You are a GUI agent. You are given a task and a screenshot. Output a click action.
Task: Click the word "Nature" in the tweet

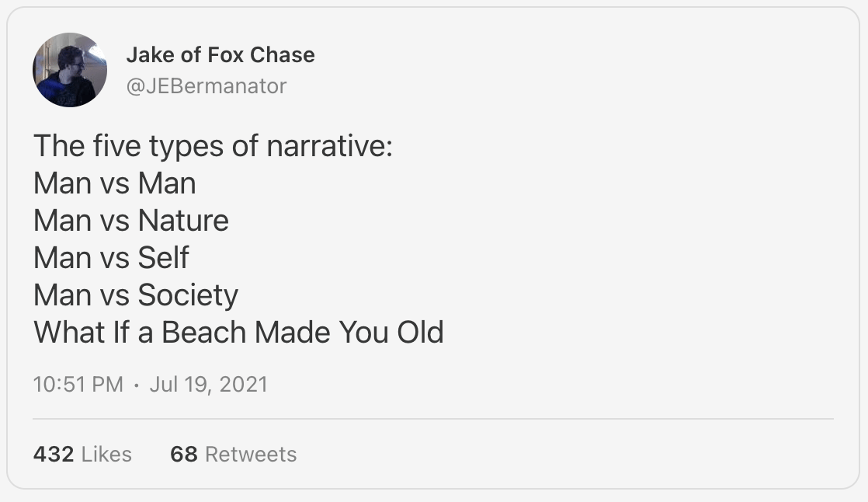pyautogui.click(x=183, y=221)
